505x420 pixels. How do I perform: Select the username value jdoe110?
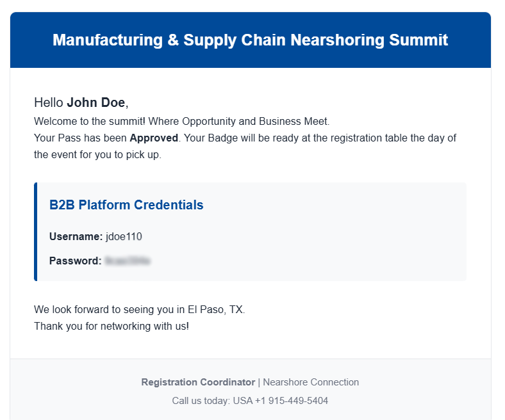click(124, 236)
